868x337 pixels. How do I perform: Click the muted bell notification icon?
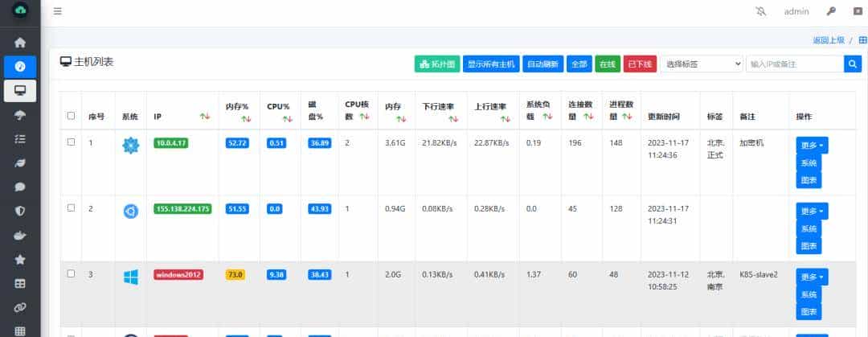761,11
